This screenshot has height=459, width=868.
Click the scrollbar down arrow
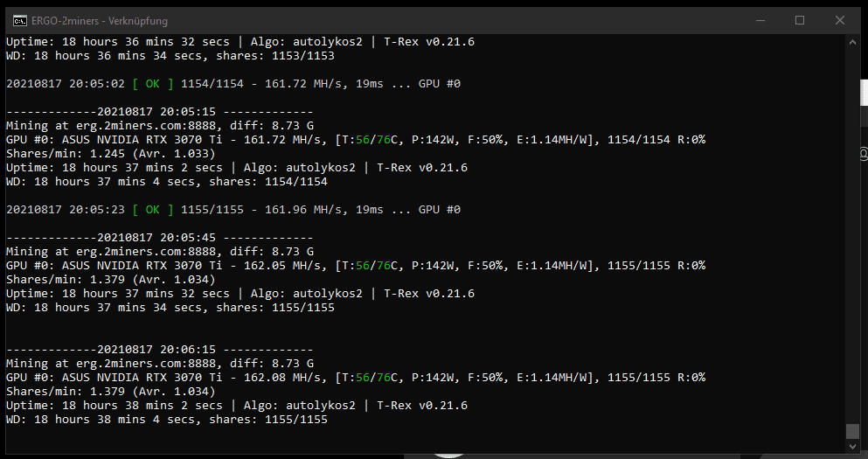pyautogui.click(x=852, y=447)
